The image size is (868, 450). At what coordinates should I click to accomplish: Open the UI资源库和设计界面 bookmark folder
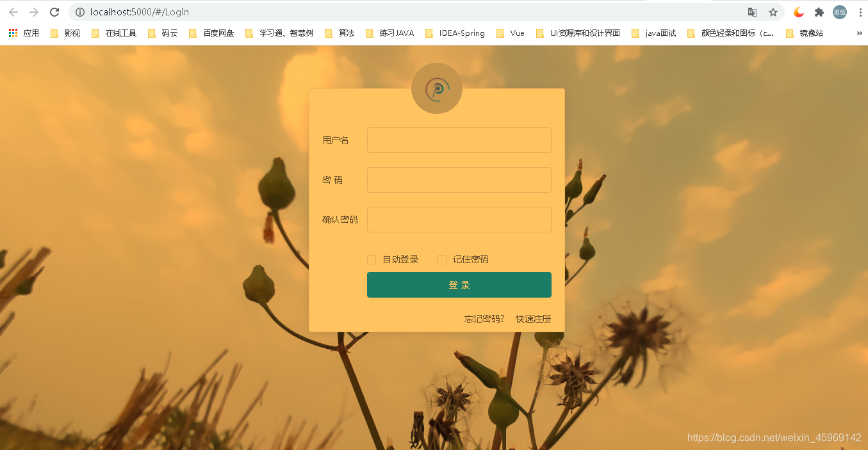click(578, 33)
